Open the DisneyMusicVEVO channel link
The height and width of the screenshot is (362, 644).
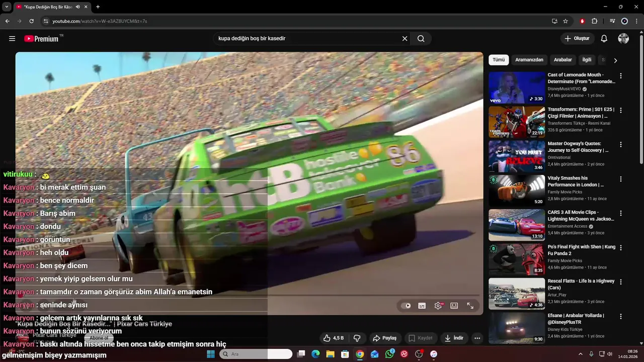[564, 89]
